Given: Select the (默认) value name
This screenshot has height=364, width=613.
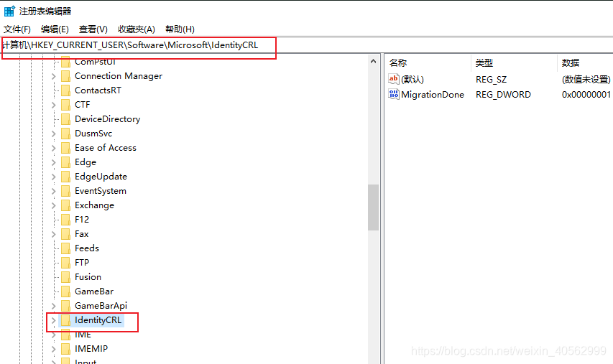Looking at the screenshot, I should click(412, 80).
